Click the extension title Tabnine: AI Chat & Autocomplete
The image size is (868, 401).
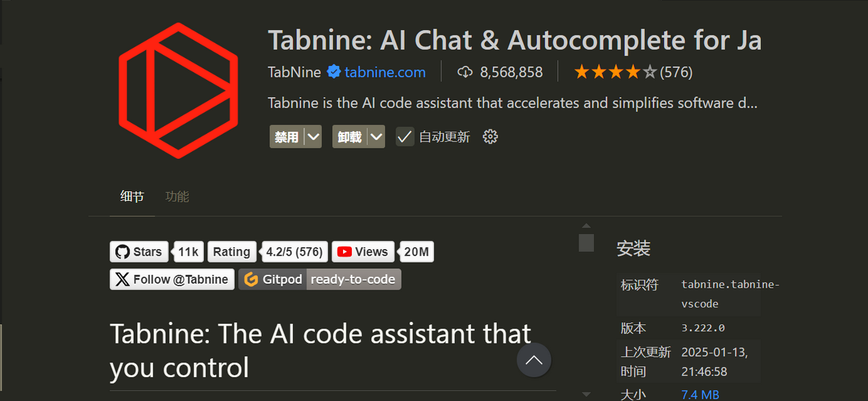[515, 41]
